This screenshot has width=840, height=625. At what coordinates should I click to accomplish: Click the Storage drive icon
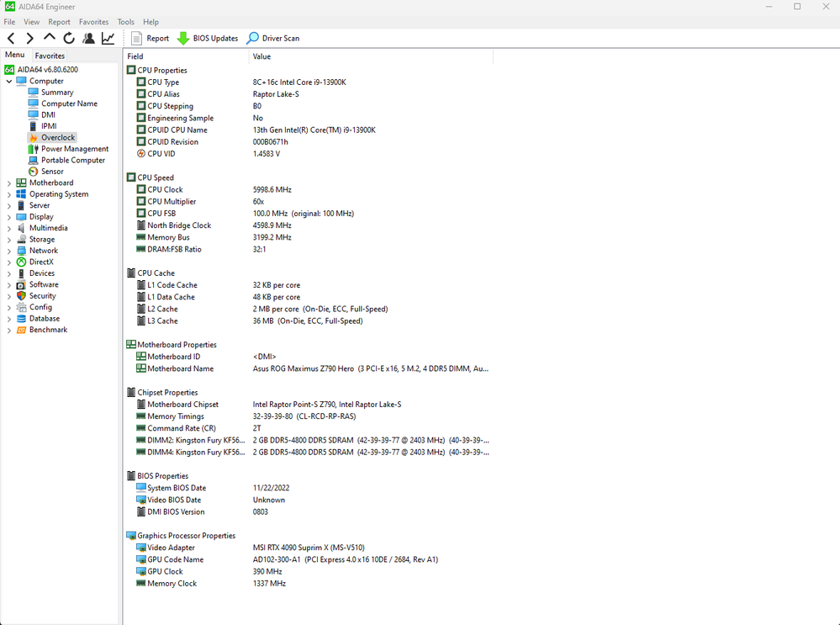tap(21, 240)
